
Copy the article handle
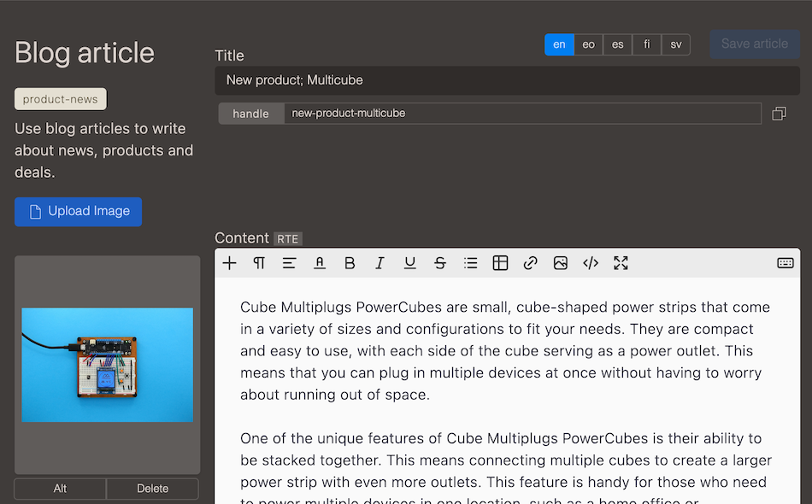coord(779,114)
